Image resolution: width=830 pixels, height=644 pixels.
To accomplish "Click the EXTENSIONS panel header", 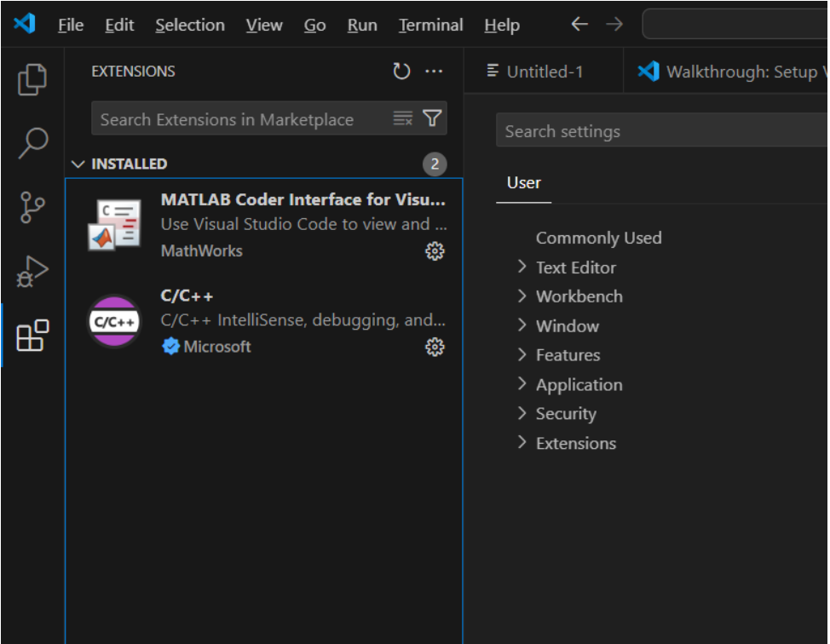I will 134,72.
